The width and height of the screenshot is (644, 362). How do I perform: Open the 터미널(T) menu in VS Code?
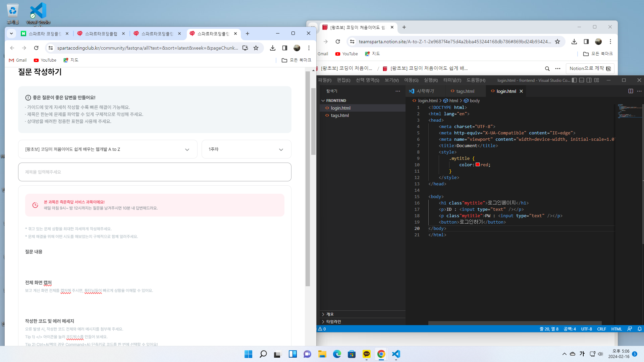pos(452,80)
